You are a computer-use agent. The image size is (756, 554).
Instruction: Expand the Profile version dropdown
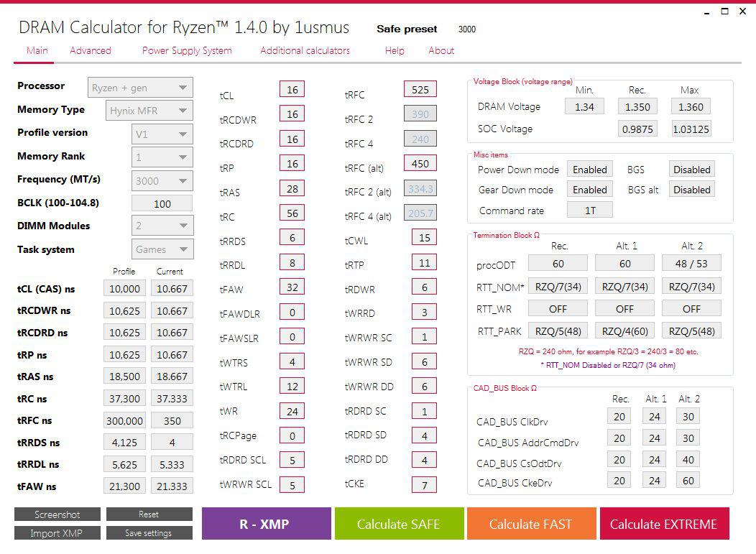click(x=162, y=134)
